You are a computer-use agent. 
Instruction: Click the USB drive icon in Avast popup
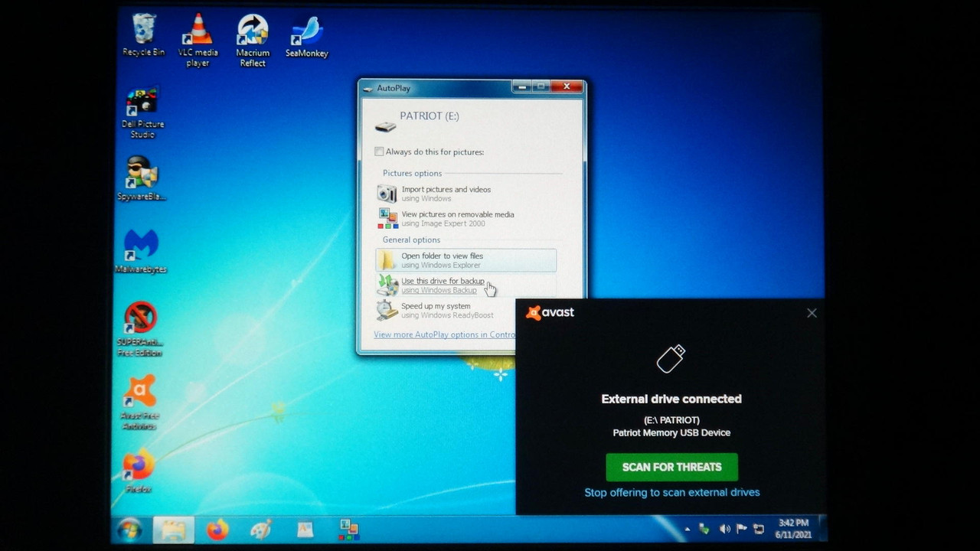[671, 359]
